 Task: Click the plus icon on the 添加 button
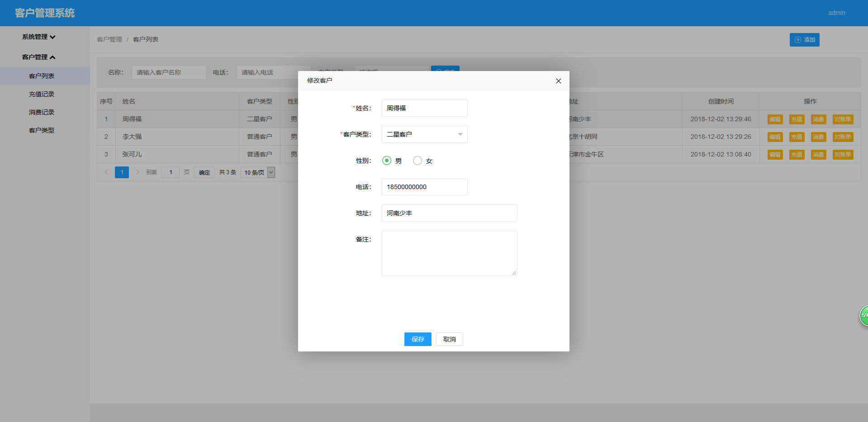pos(797,40)
